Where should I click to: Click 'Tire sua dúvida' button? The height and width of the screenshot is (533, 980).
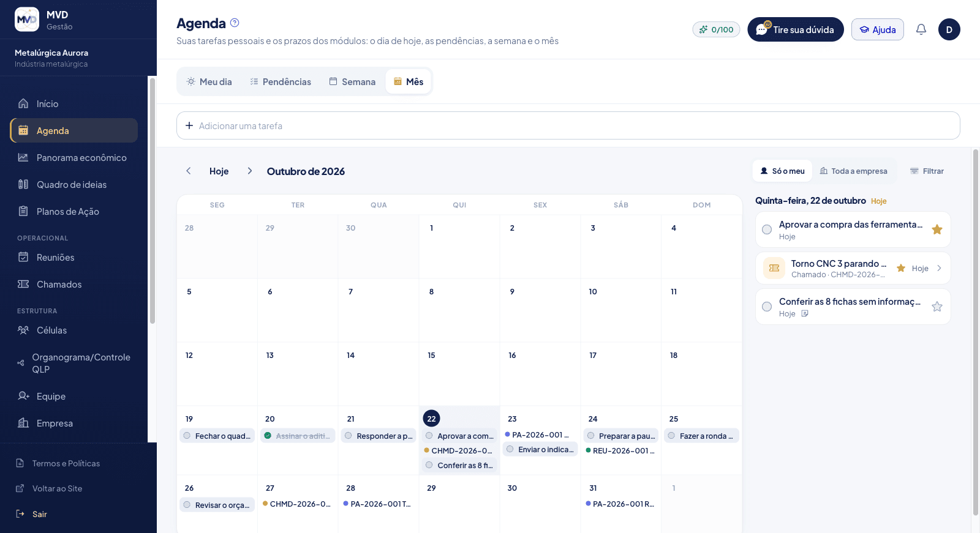795,29
